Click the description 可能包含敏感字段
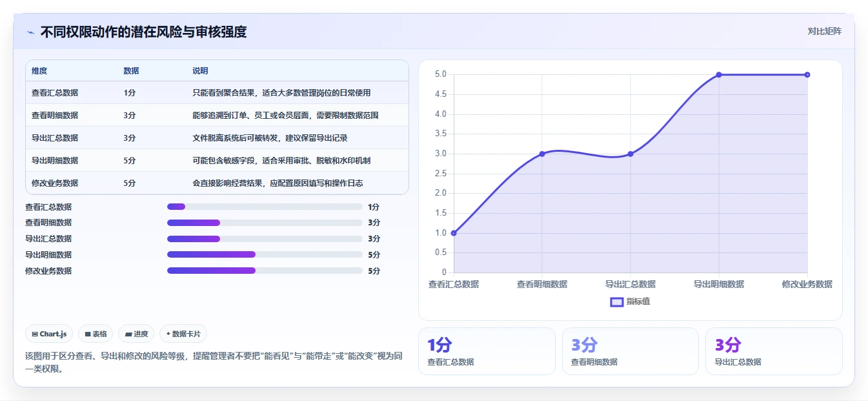868x401 pixels. click(x=281, y=160)
